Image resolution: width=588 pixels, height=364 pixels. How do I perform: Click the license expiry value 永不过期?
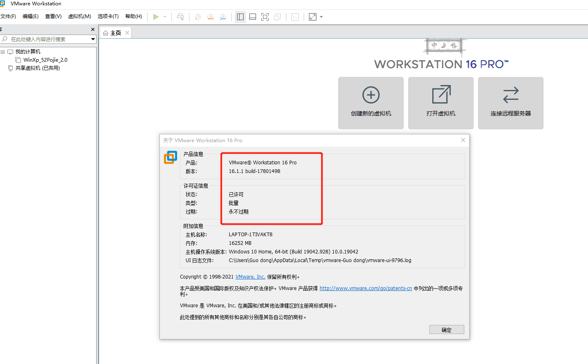[x=239, y=212]
